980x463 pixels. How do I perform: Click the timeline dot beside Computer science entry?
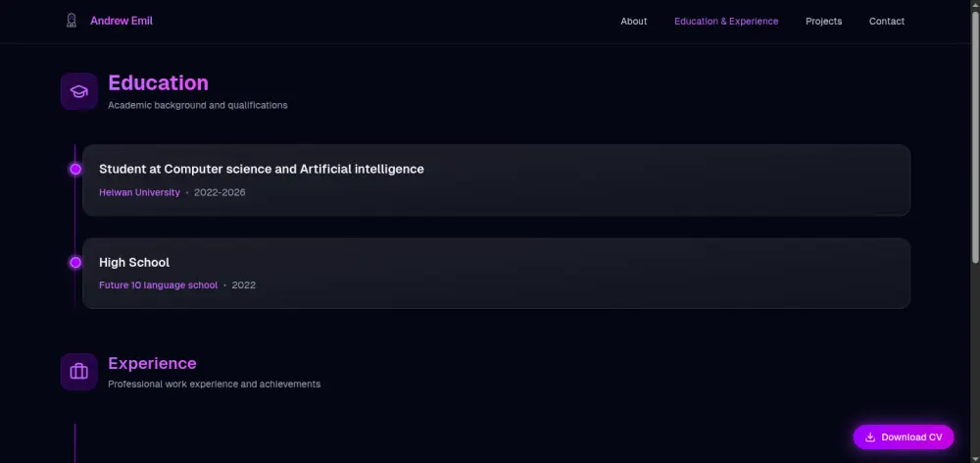(75, 169)
